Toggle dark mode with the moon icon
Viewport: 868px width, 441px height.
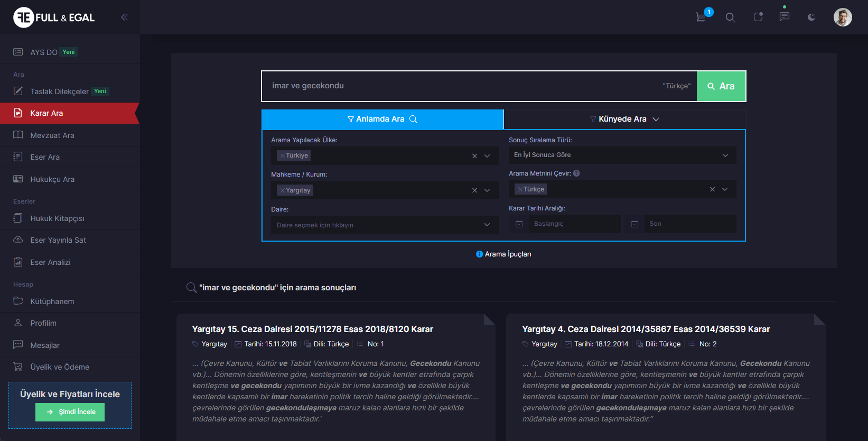pos(811,17)
